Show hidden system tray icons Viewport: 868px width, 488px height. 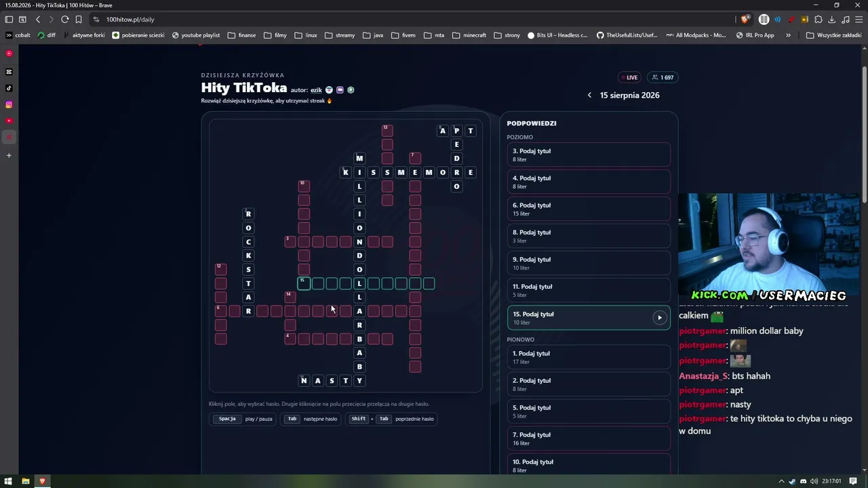tap(781, 481)
